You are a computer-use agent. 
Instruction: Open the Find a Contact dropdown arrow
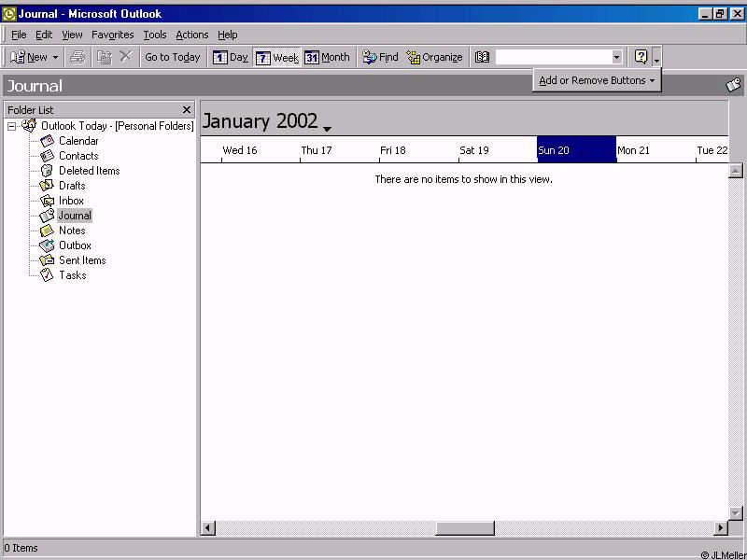617,57
